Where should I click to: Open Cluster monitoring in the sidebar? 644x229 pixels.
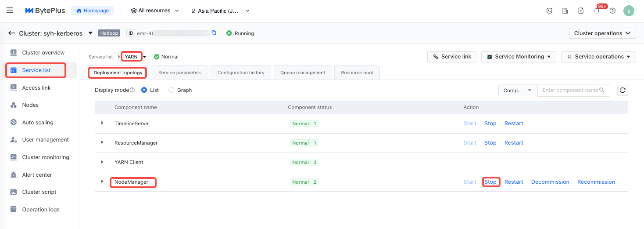tap(46, 157)
